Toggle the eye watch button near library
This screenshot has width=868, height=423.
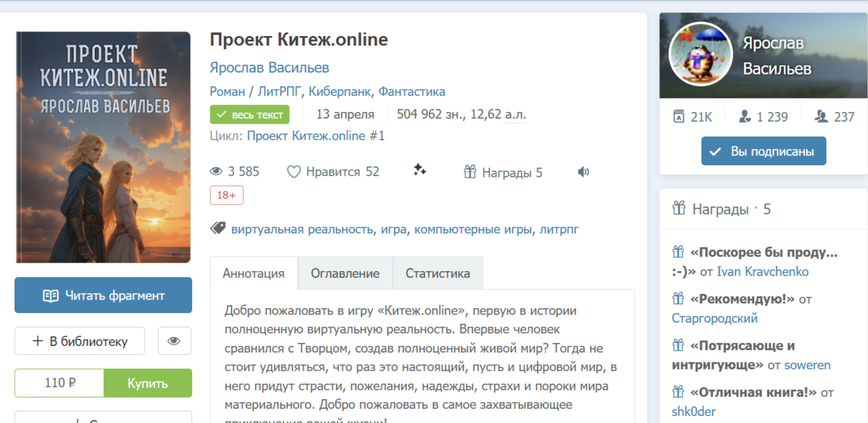tap(174, 341)
